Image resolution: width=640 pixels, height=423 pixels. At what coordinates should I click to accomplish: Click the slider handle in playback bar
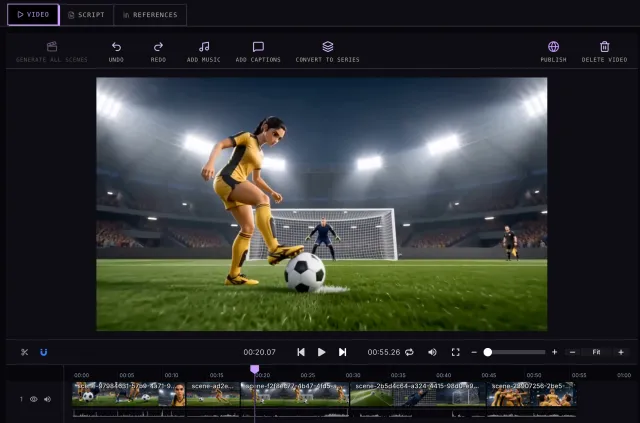tap(488, 352)
